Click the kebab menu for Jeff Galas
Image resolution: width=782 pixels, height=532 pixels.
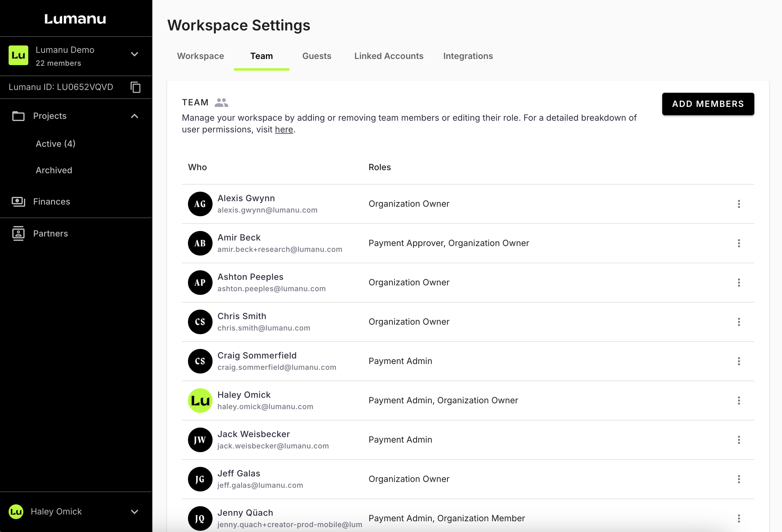click(739, 479)
